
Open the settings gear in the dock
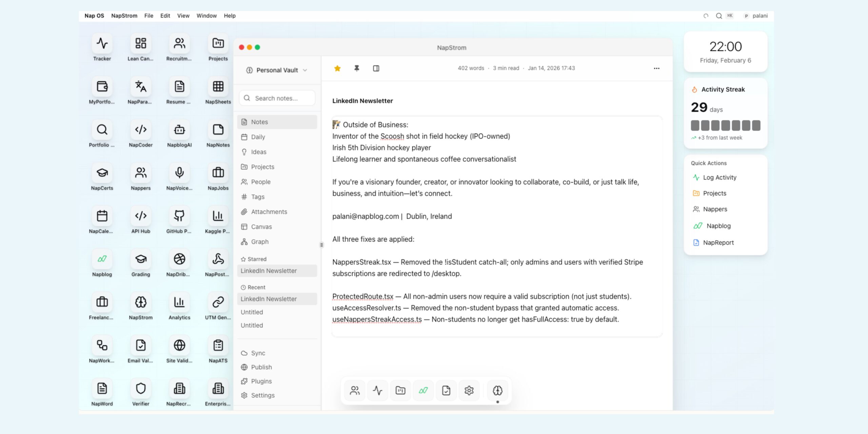point(469,390)
